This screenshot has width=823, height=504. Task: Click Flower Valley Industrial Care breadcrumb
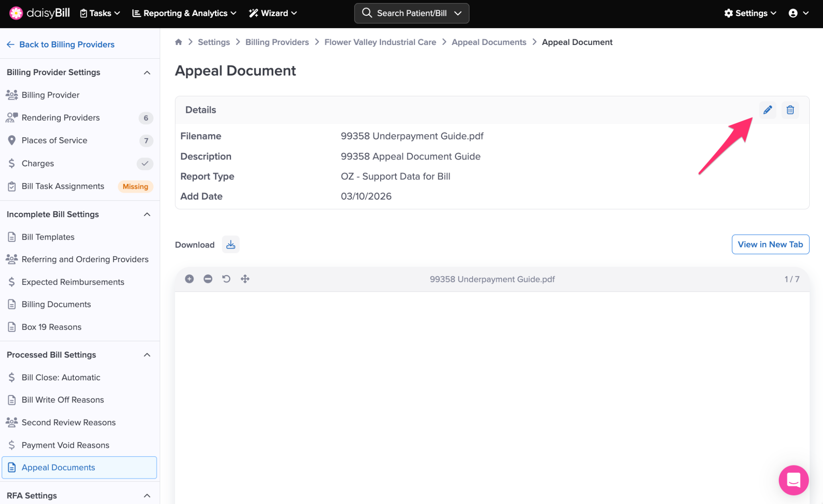[x=380, y=42]
